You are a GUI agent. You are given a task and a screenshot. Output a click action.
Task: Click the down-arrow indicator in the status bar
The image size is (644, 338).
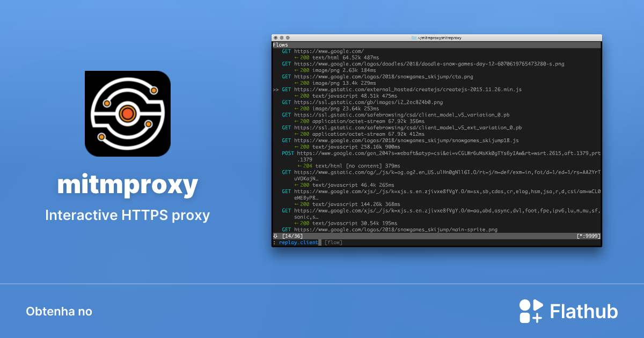[x=274, y=236]
